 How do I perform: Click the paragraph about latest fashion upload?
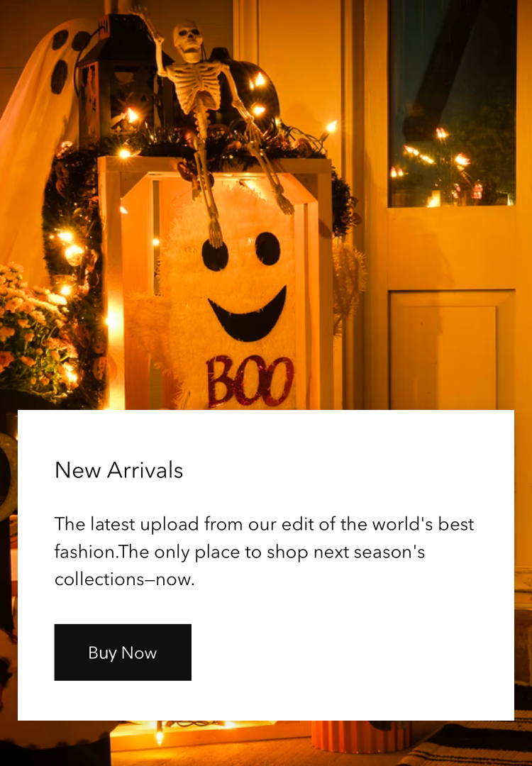coord(264,552)
